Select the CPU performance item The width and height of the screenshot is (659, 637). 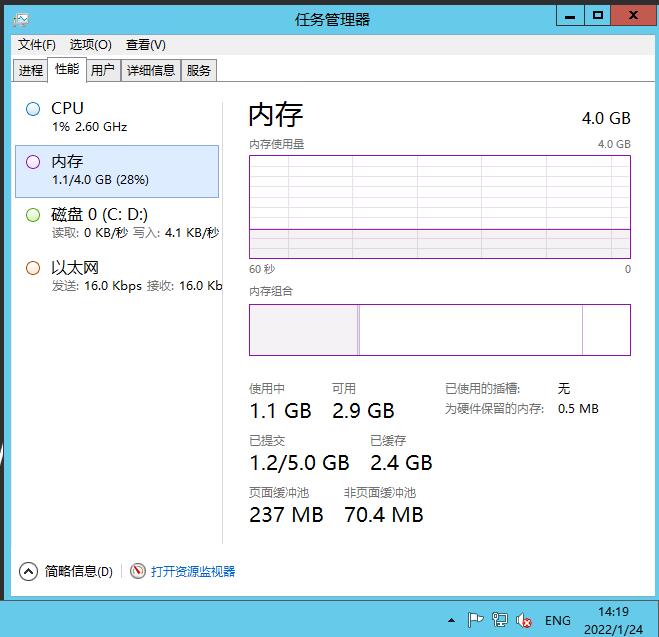click(x=117, y=117)
